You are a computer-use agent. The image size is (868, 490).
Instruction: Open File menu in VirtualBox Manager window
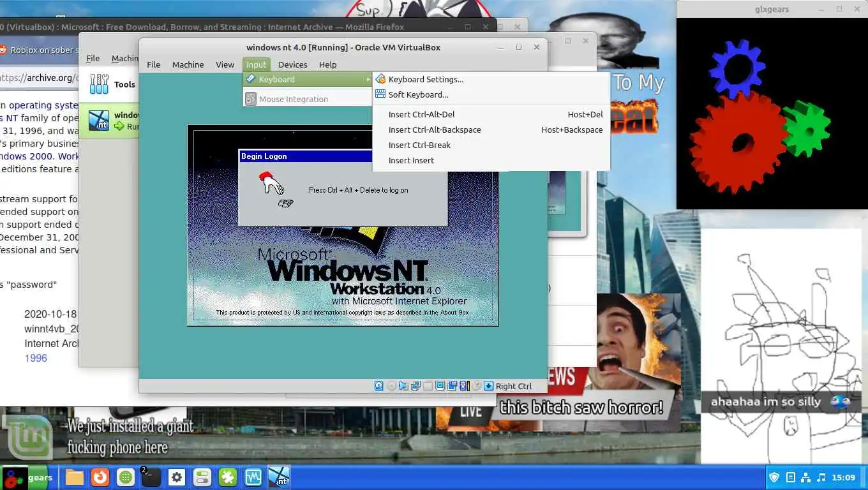(x=93, y=58)
